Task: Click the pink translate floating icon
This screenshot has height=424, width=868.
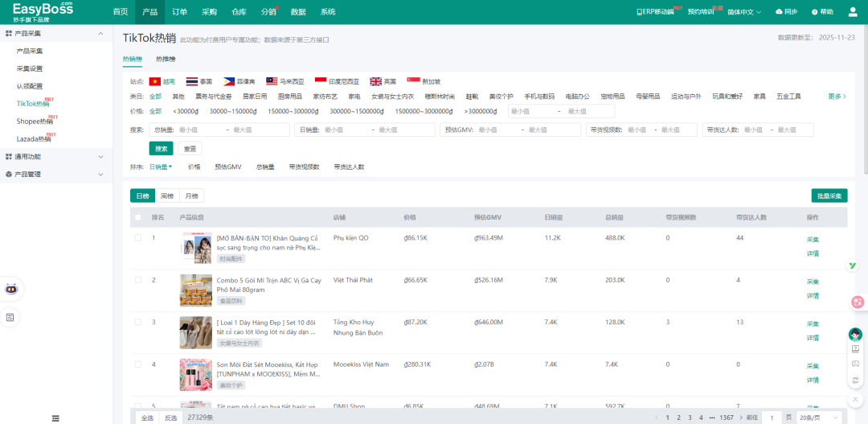Action: pos(858,302)
